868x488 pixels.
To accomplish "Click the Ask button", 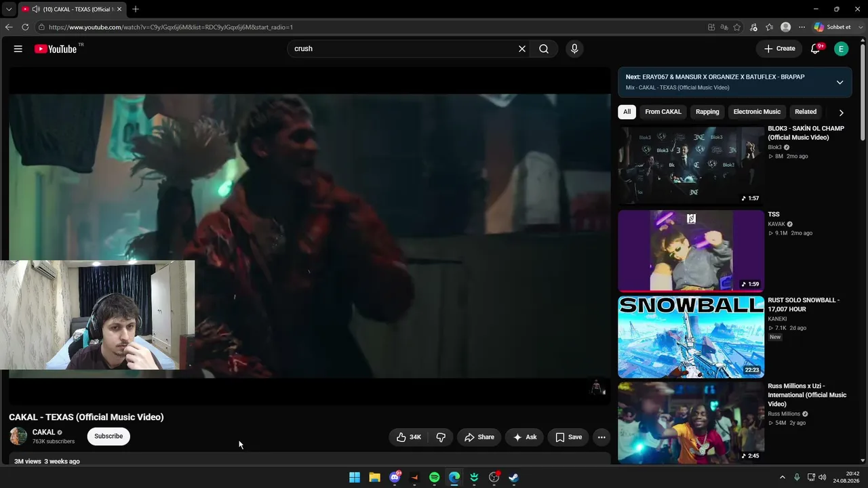I will pos(525,437).
